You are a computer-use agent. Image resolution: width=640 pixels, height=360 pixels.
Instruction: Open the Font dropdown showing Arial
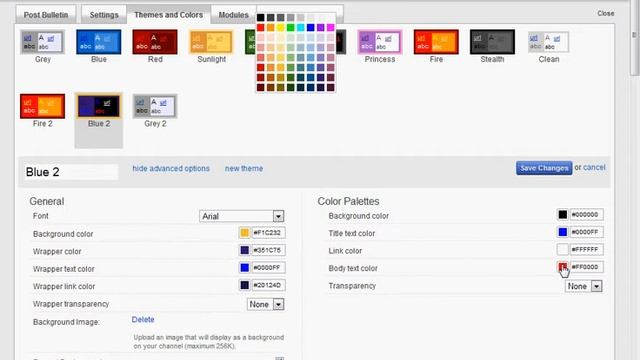(x=242, y=216)
